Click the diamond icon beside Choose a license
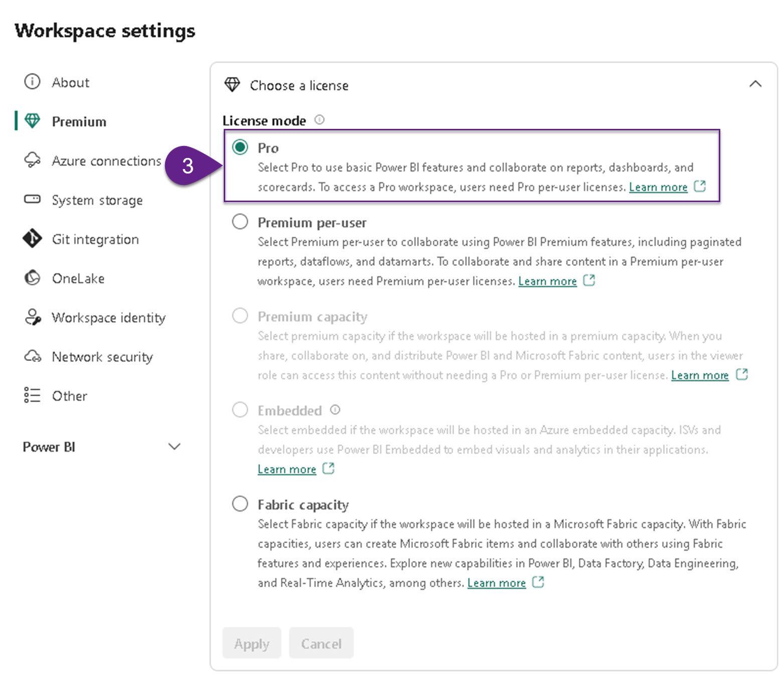This screenshot has height=678, width=784. 232,85
